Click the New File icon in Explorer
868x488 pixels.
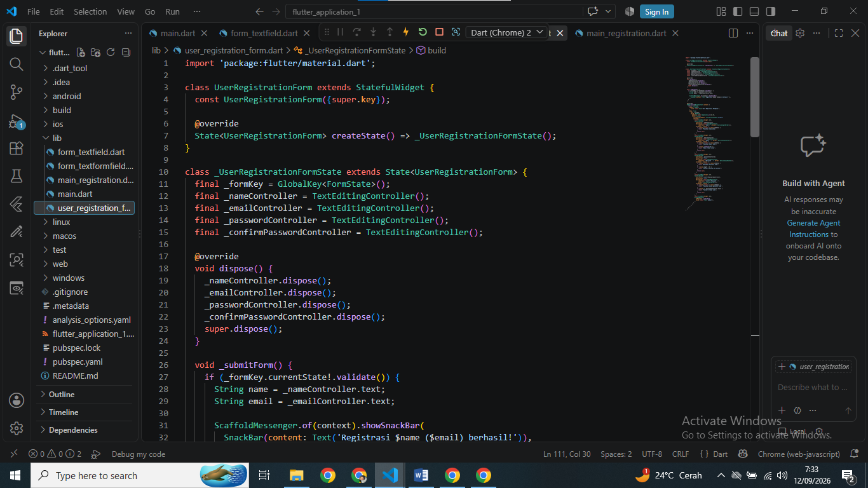tap(81, 52)
